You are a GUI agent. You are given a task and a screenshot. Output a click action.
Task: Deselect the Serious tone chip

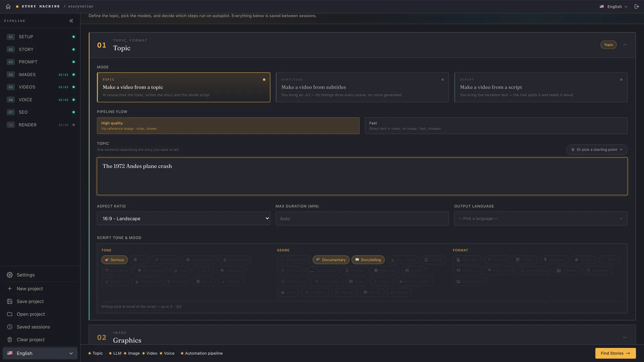(x=114, y=260)
